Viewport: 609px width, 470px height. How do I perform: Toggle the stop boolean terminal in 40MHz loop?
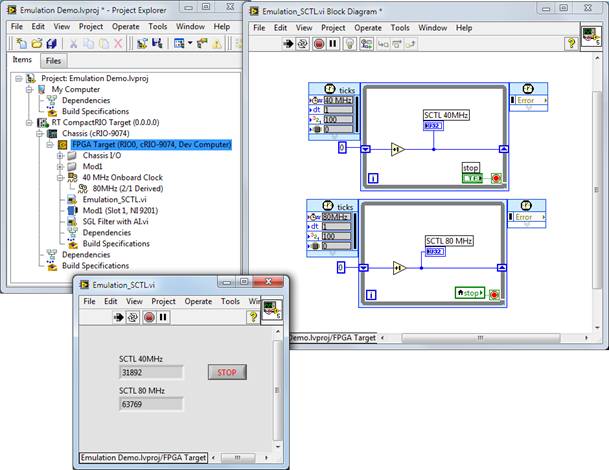coord(472,177)
